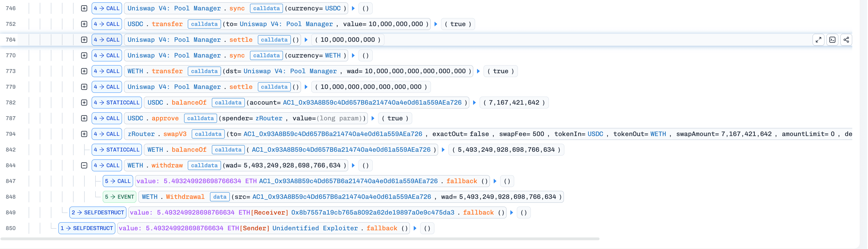Click the blue return arrow after USDC transfer call
This screenshot has width=868, height=249.
[x=436, y=24]
